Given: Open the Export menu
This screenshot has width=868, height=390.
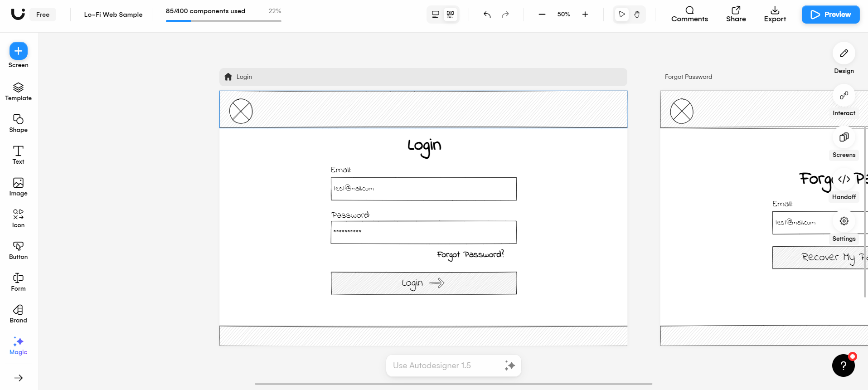Looking at the screenshot, I should pyautogui.click(x=775, y=14).
